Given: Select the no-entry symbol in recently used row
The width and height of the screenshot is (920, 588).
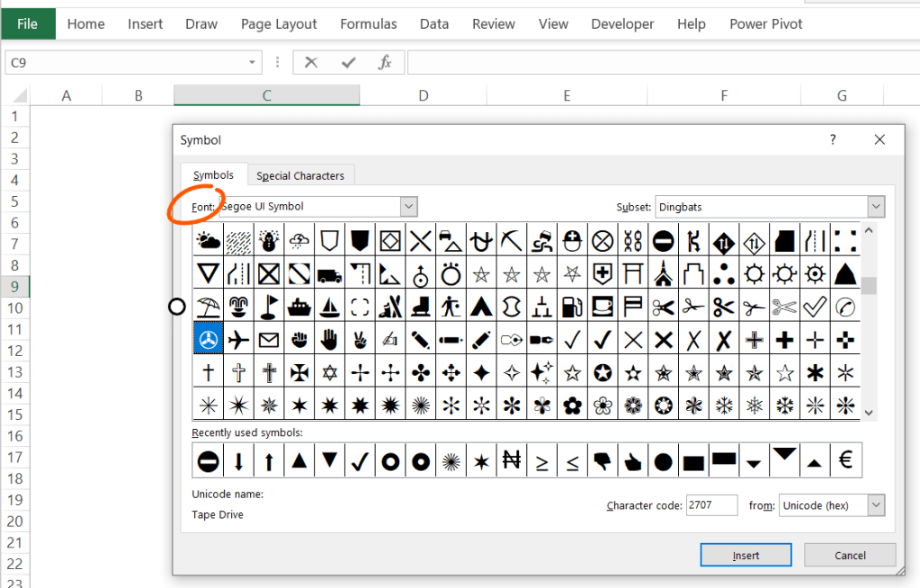Looking at the screenshot, I should pyautogui.click(x=208, y=460).
